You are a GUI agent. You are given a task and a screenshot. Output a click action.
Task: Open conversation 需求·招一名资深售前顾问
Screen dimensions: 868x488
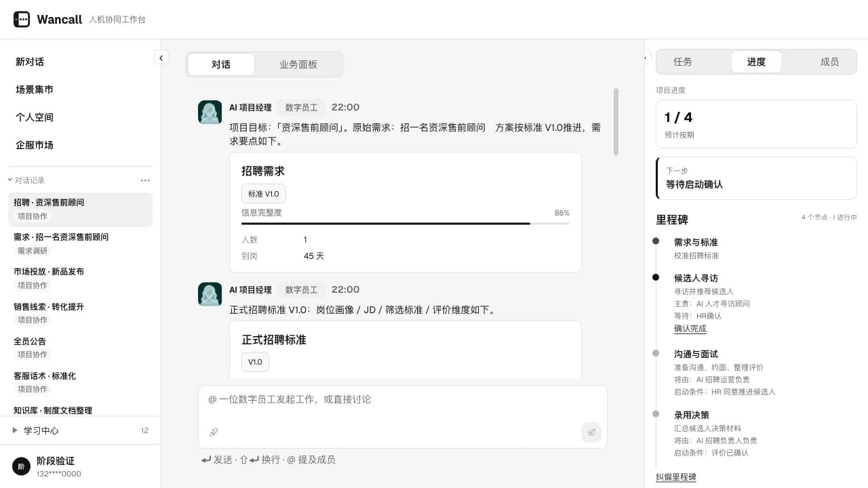[x=80, y=244]
